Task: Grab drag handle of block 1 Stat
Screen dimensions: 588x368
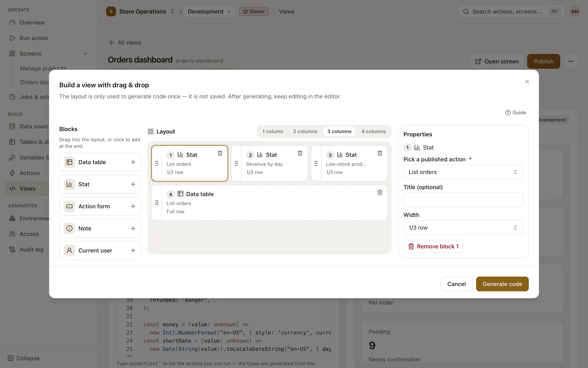Action: (157, 163)
